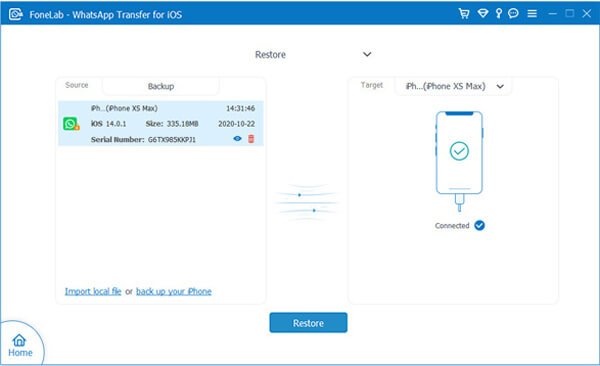Open the hamburger menu icon
600x366 pixels.
pos(532,14)
